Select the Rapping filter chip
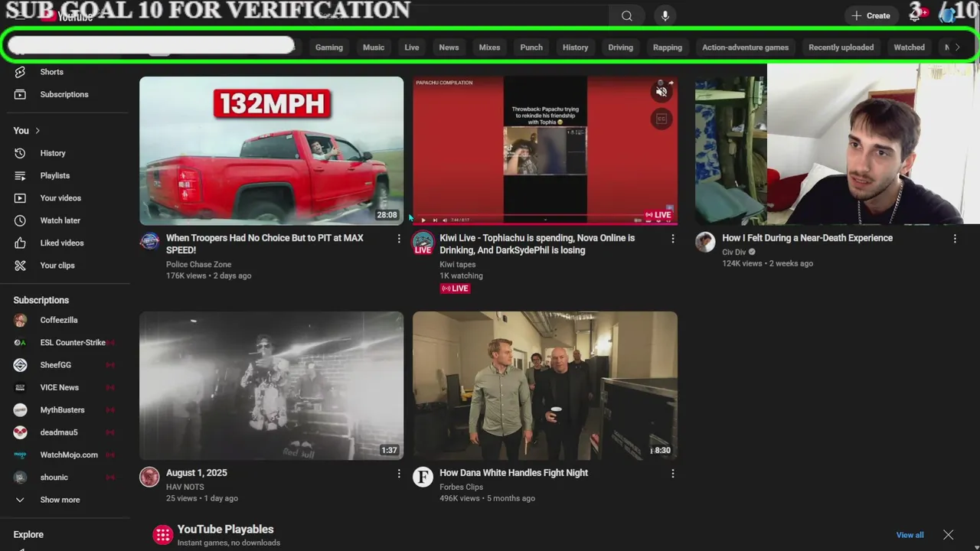This screenshot has height=551, width=980. click(668, 47)
